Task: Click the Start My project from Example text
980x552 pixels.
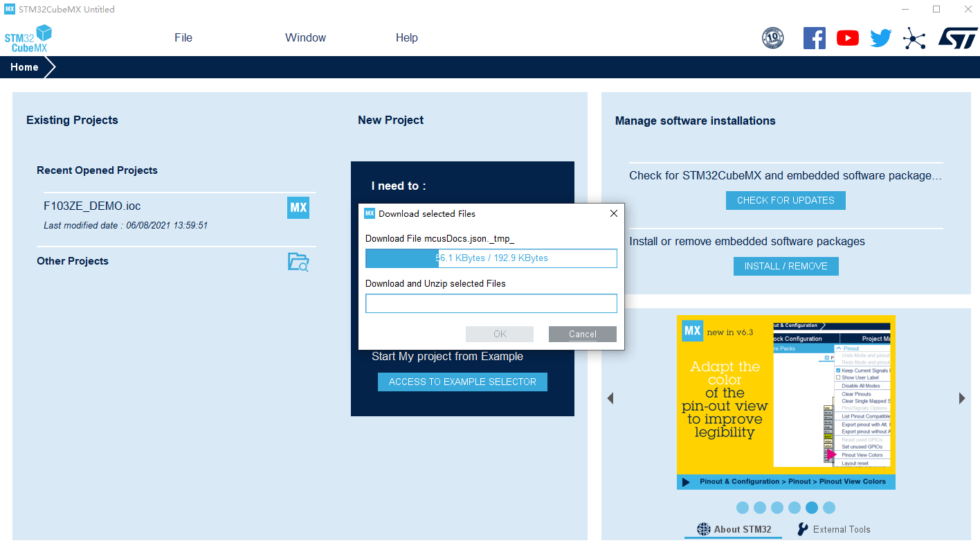Action: click(447, 357)
